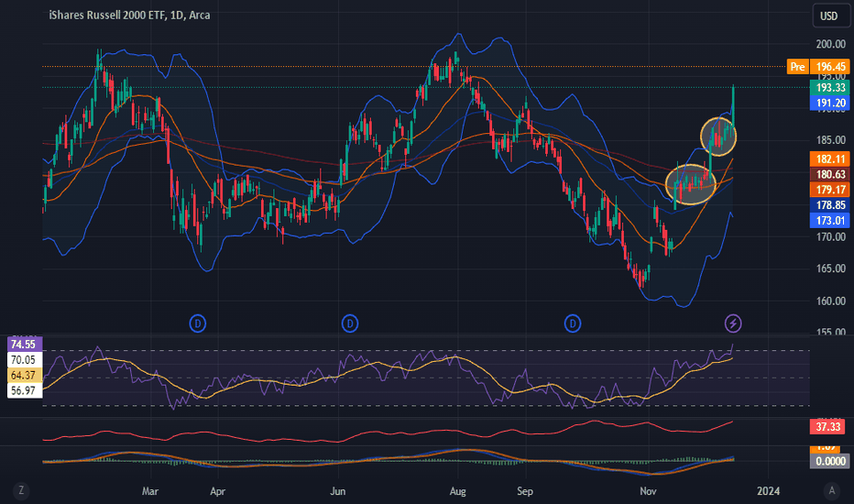Click the 185.00 price axis label

(x=830, y=140)
